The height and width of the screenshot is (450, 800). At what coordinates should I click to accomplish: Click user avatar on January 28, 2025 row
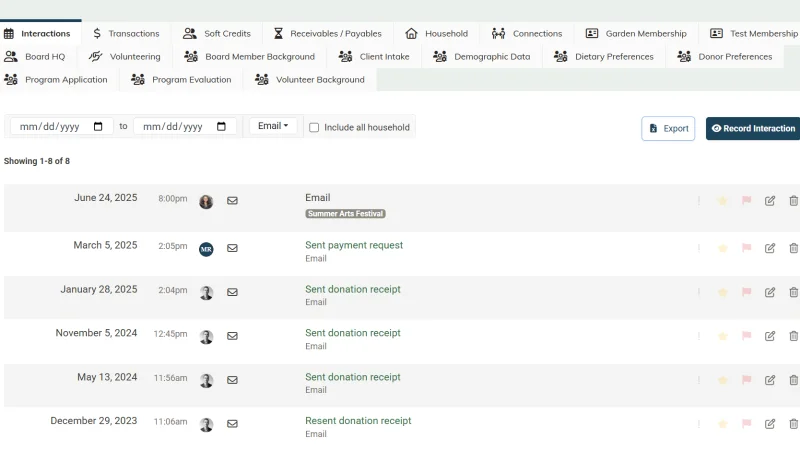click(x=206, y=293)
